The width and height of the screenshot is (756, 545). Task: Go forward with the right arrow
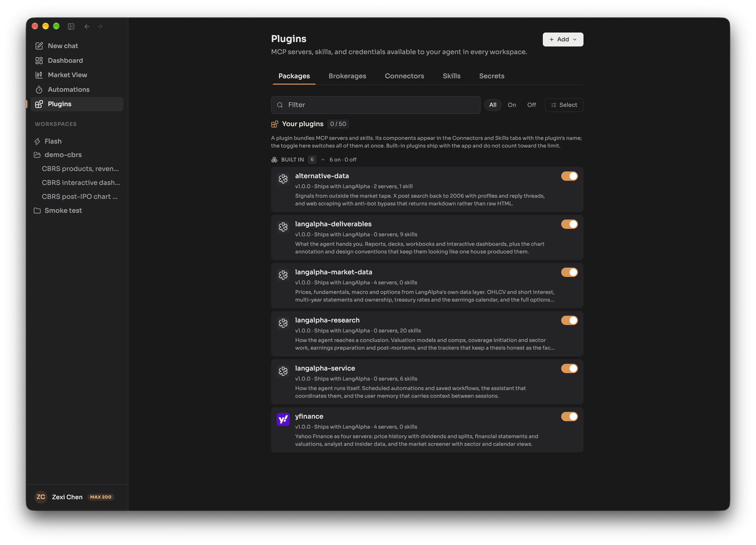tap(100, 26)
